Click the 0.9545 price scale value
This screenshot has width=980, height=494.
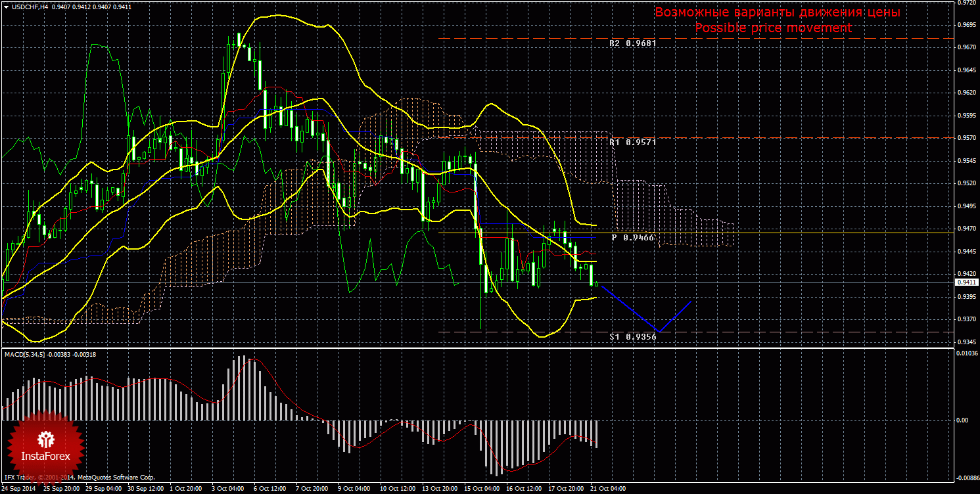[x=966, y=161]
